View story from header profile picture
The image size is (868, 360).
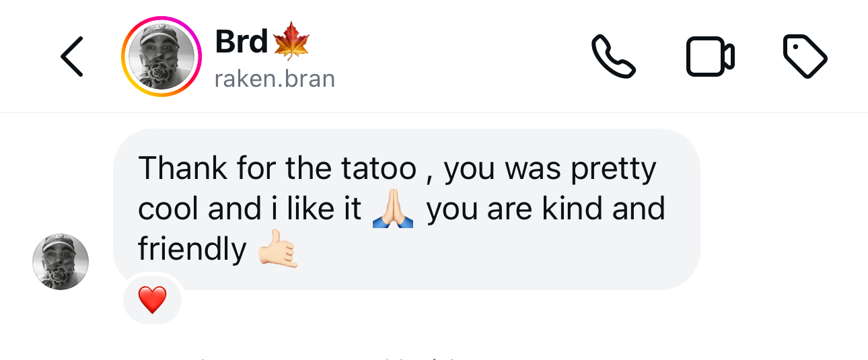[x=161, y=57]
